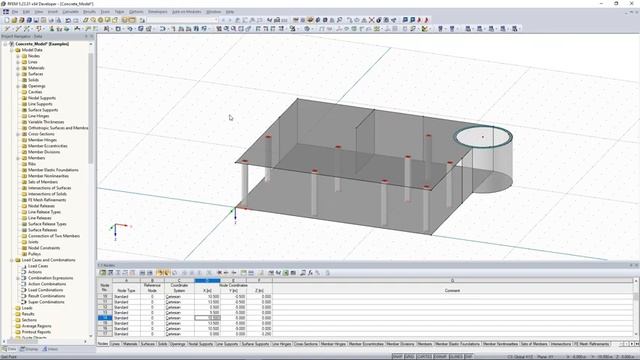Click column D header in Nodes table

click(207, 280)
